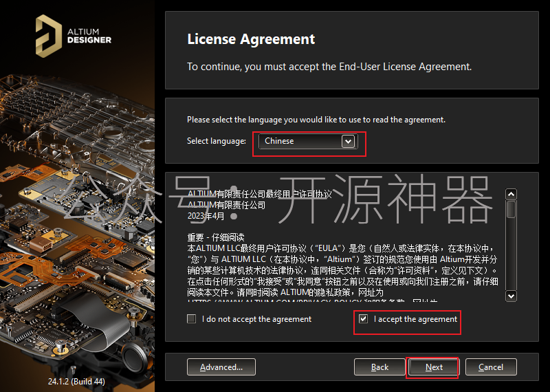The height and width of the screenshot is (392, 550).
Task: Click the '重要 - 仔细阅读' heading text
Action: (x=216, y=237)
